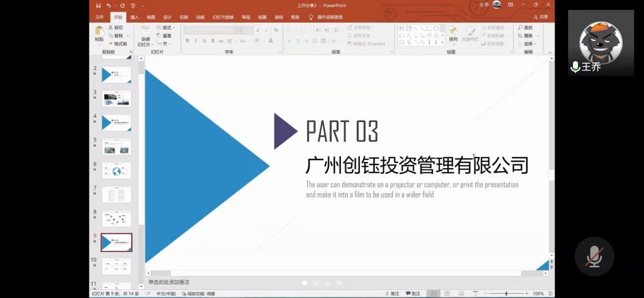644x298 pixels.
Task: Save the presentation via quick access icon
Action: [x=98, y=6]
